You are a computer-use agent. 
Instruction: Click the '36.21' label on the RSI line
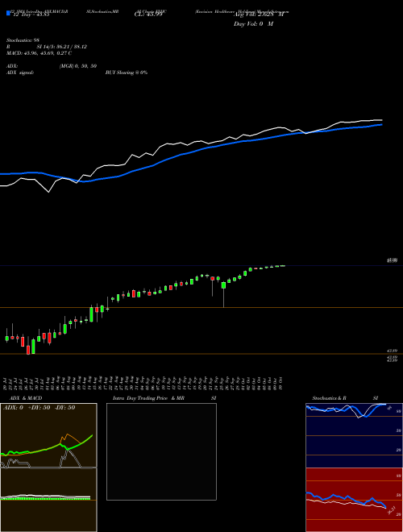[x=392, y=510]
